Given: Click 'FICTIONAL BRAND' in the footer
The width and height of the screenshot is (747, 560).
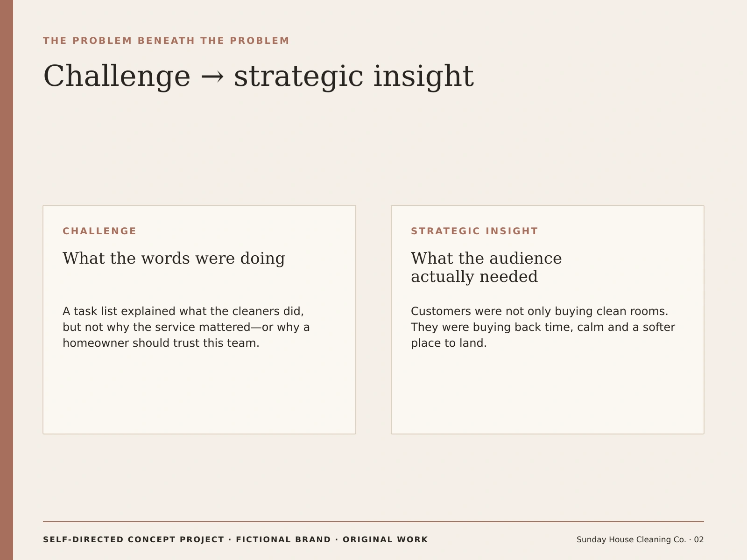Looking at the screenshot, I should coord(283,539).
